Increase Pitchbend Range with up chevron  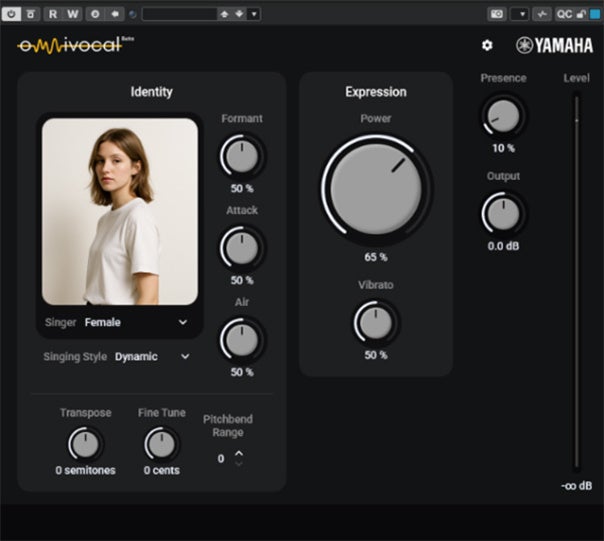(x=239, y=453)
